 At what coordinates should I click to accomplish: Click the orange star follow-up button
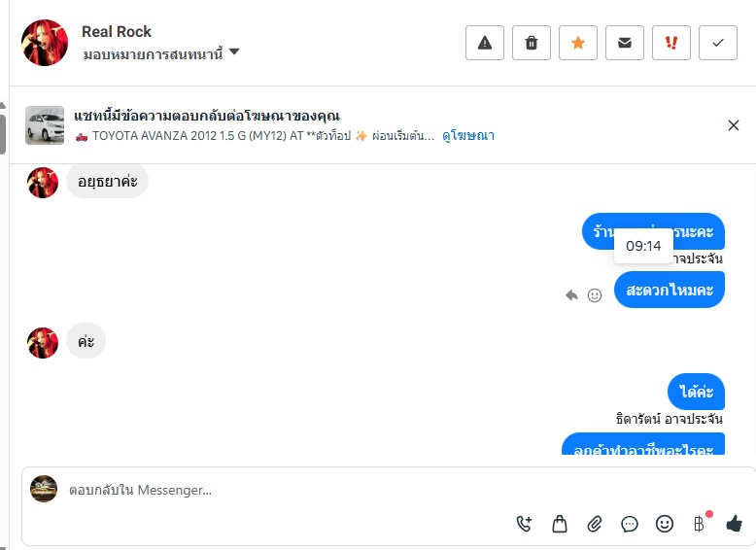pyautogui.click(x=578, y=43)
